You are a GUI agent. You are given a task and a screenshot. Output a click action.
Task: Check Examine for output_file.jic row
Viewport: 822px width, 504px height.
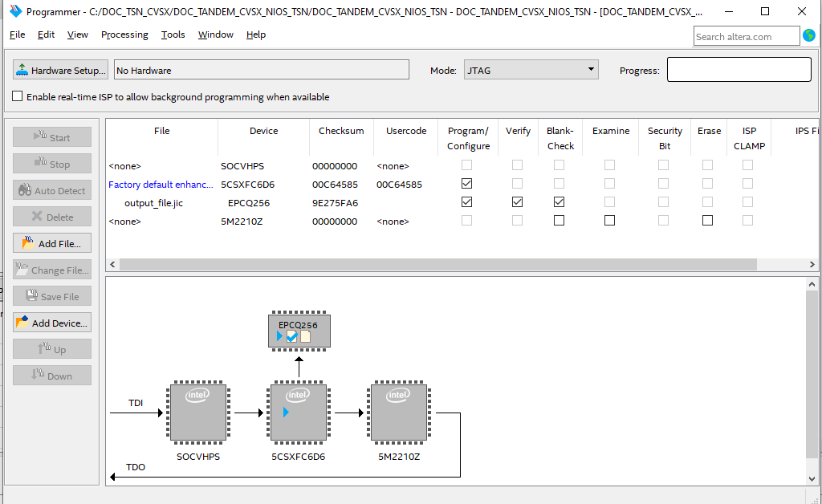point(610,201)
